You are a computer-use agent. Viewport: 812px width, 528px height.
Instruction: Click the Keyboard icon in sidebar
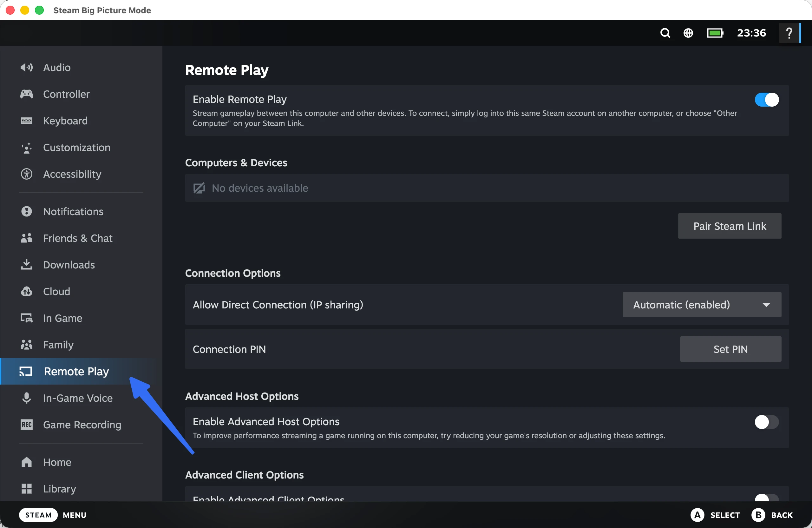[x=27, y=121]
